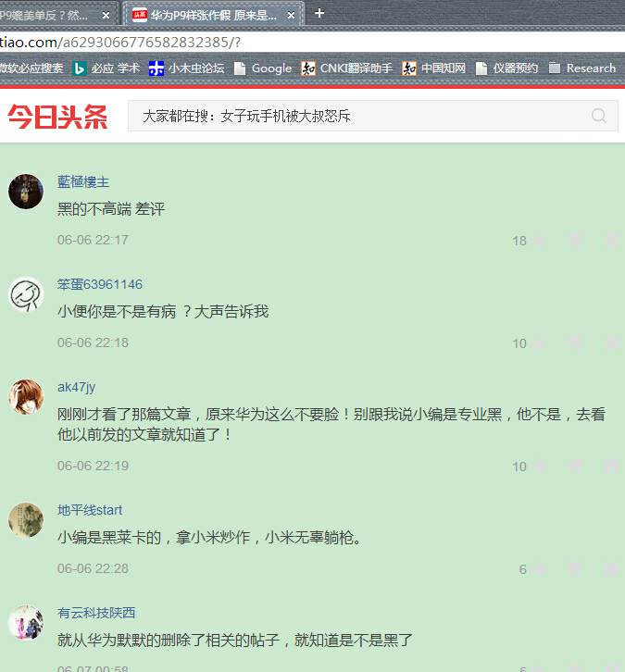Close the 华为P9样张作假 tab
This screenshot has height=672, width=625.
[291, 16]
